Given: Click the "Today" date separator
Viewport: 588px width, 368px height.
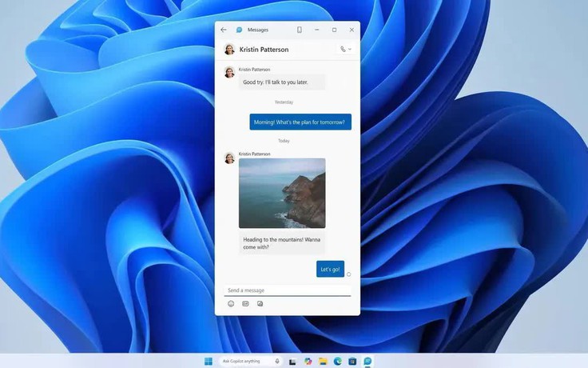Looking at the screenshot, I should [x=284, y=141].
